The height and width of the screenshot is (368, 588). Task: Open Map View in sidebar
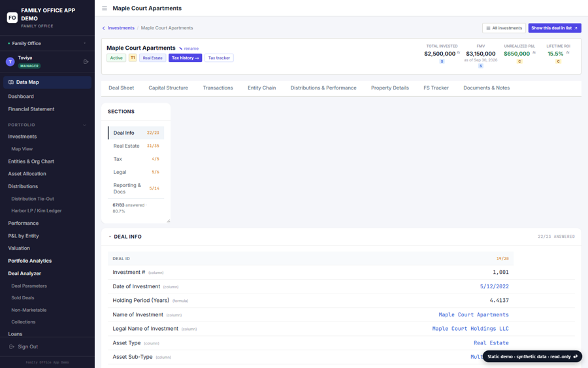coord(22,149)
